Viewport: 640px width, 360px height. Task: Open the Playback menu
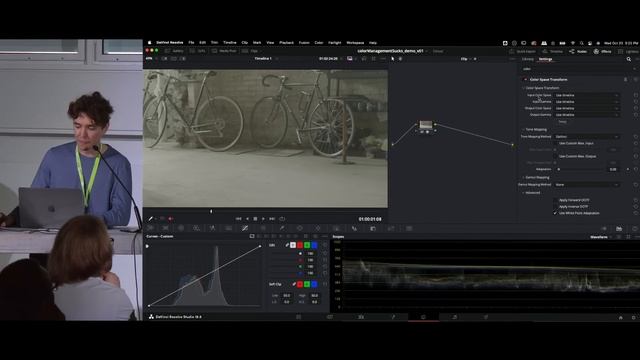(x=287, y=42)
